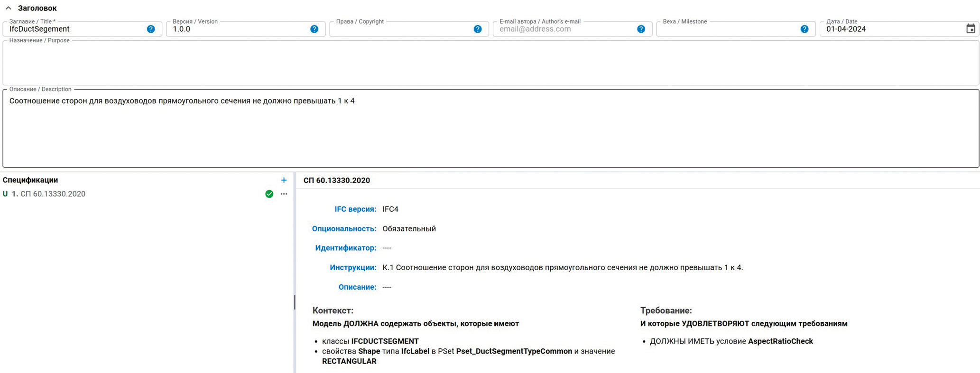Image resolution: width=980 pixels, height=373 pixels.
Task: Select specification 1. СП 60.13330.2020
Action: coord(53,194)
